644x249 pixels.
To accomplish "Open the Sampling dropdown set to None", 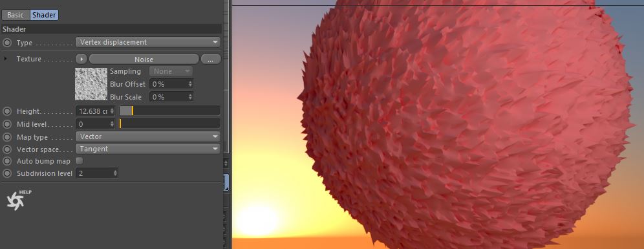I will pyautogui.click(x=171, y=71).
